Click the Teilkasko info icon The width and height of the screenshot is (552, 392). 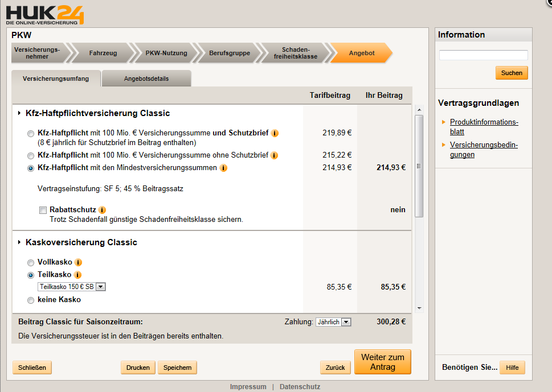coord(79,275)
